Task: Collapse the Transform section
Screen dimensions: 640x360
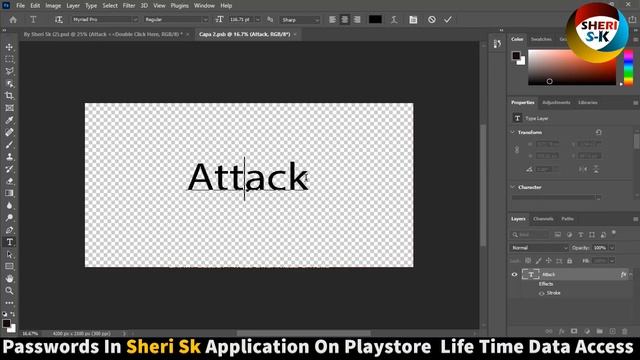Action: [513, 132]
